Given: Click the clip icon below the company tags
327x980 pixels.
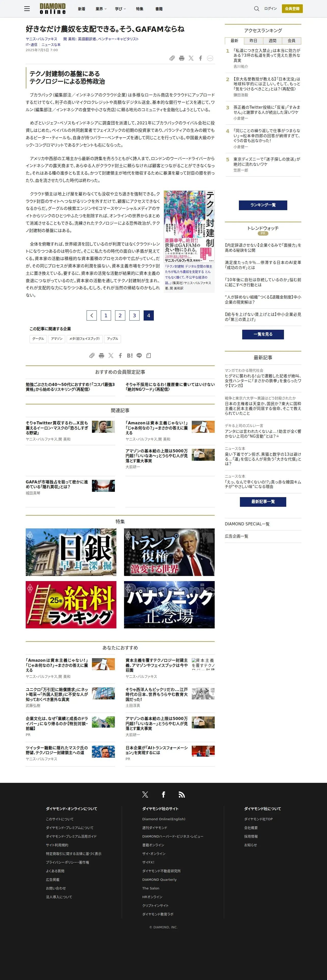Looking at the screenshot, I should (x=92, y=355).
